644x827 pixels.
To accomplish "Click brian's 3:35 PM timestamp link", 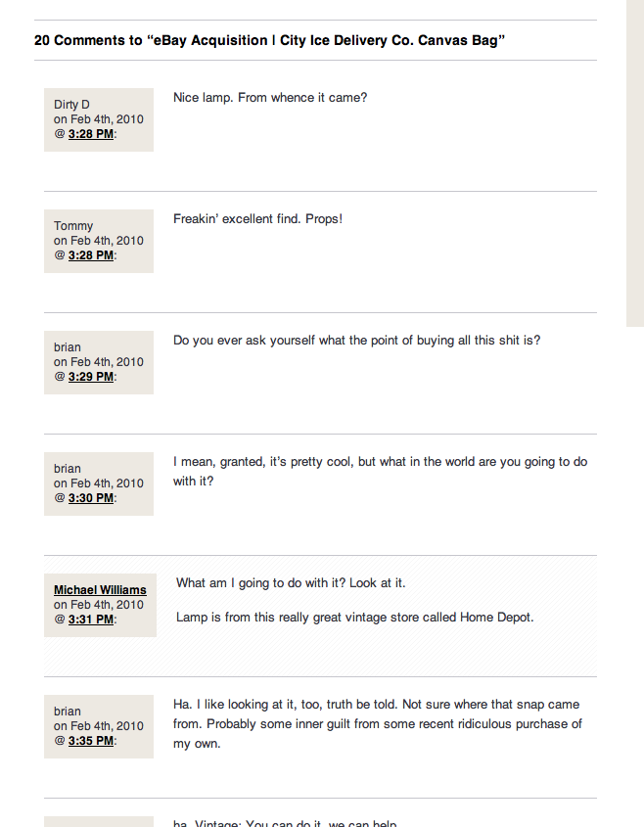I will coord(91,741).
